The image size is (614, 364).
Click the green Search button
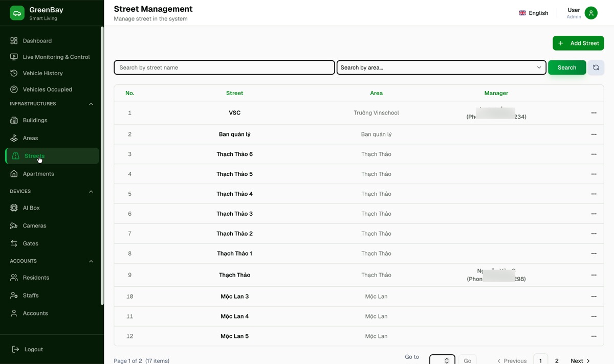click(x=567, y=67)
